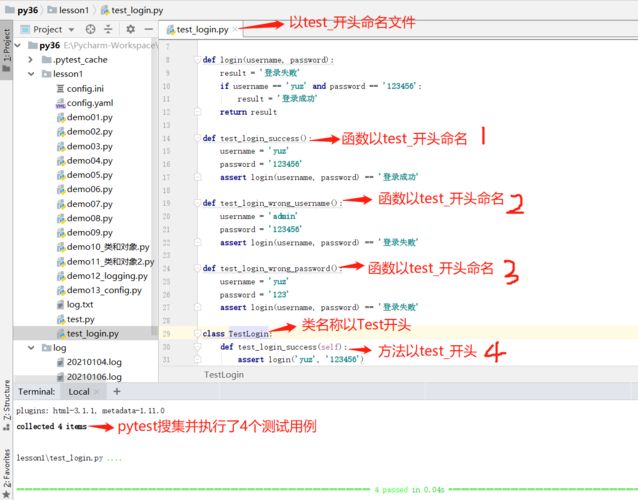Click the collapse all icon in Project toolbar

point(108,29)
